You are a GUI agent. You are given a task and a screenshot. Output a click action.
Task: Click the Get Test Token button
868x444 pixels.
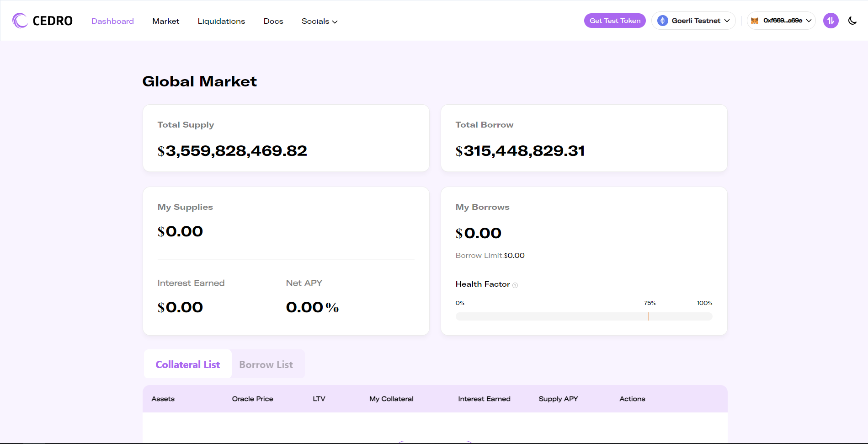(x=615, y=21)
